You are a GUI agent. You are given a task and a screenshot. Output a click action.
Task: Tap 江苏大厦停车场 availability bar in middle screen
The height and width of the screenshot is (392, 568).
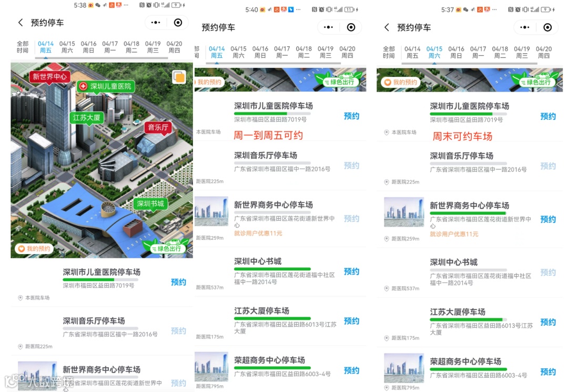click(x=272, y=318)
